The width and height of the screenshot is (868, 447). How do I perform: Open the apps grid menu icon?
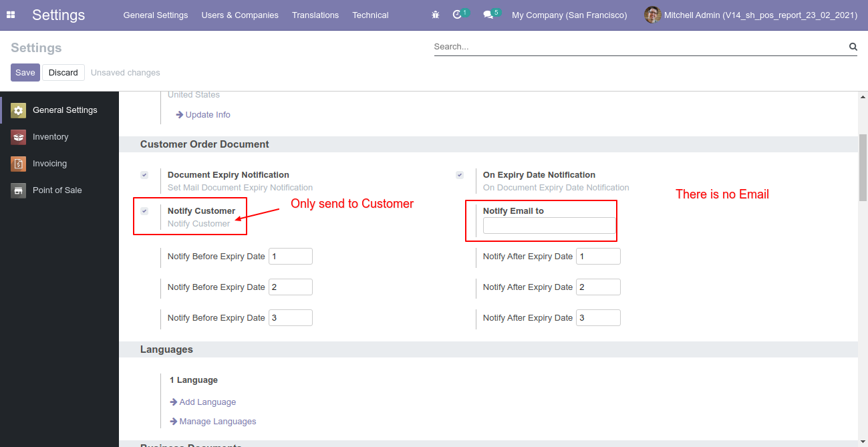point(11,15)
